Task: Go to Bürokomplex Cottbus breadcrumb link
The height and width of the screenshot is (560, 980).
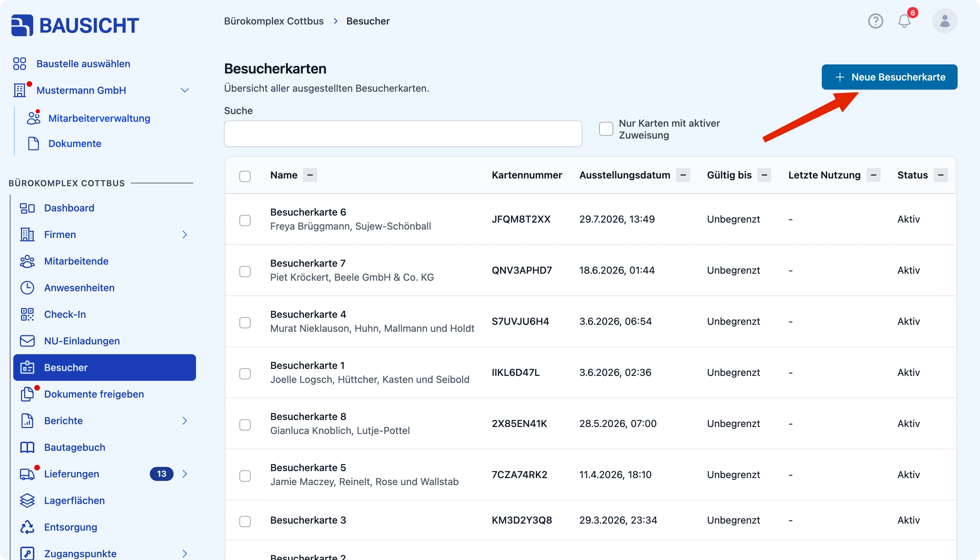Action: 274,21
